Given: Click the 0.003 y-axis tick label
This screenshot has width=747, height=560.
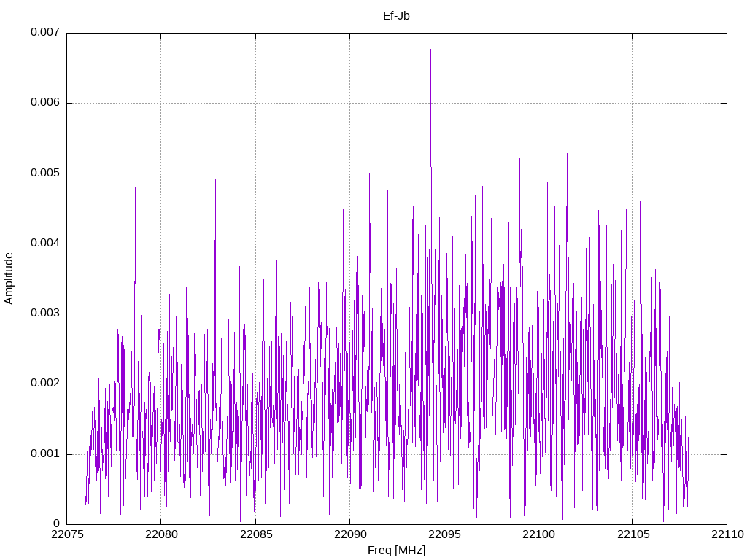Looking at the screenshot, I should [x=45, y=314].
